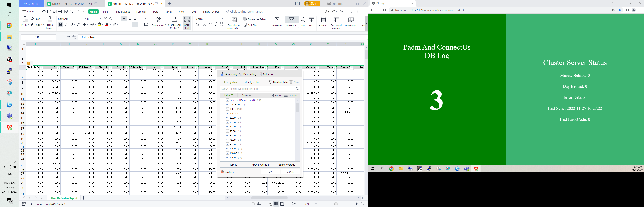644x207 pixels.
Task: Open the Menu dropdown
Action: 30,11
